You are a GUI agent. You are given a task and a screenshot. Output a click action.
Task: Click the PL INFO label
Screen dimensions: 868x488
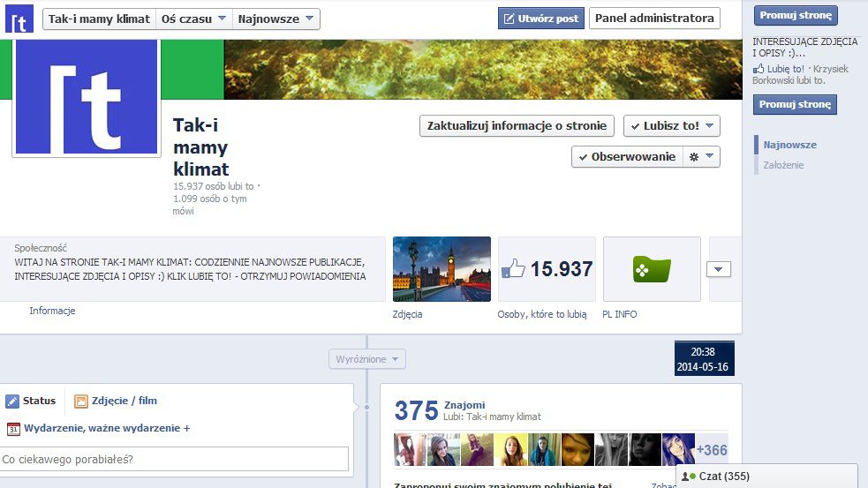620,314
